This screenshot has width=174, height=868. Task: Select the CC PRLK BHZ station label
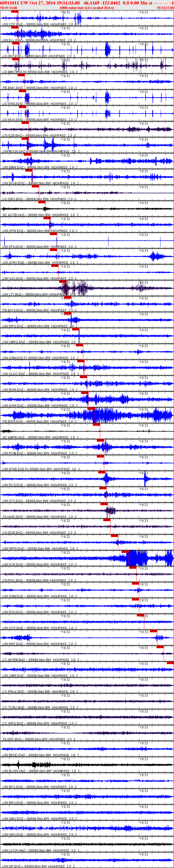coord(40,692)
